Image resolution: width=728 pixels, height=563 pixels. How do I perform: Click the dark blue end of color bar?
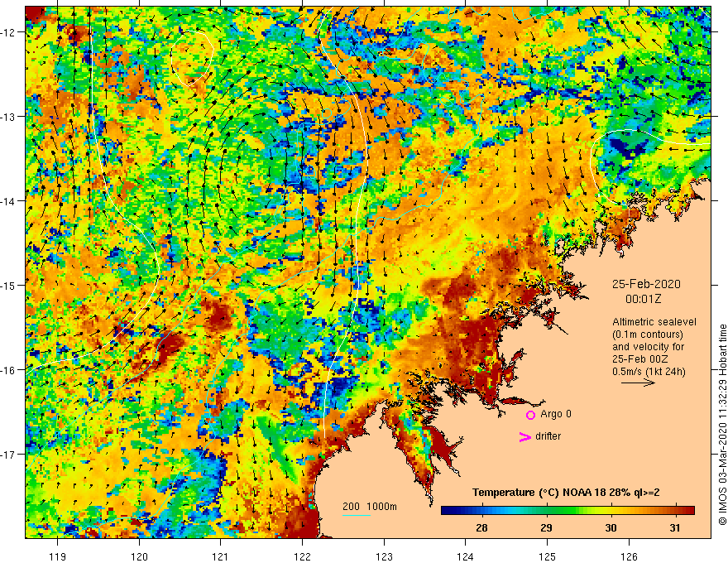[447, 510]
